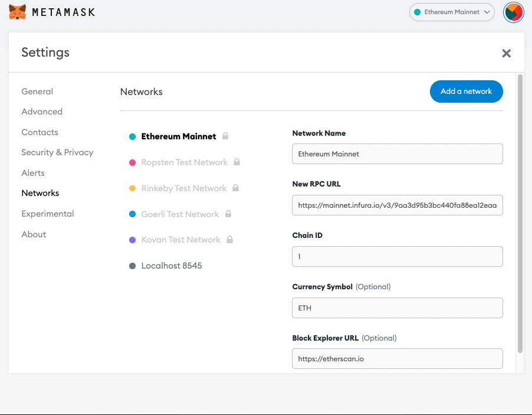Close the Settings panel with X
This screenshot has width=532, height=415.
pos(506,53)
